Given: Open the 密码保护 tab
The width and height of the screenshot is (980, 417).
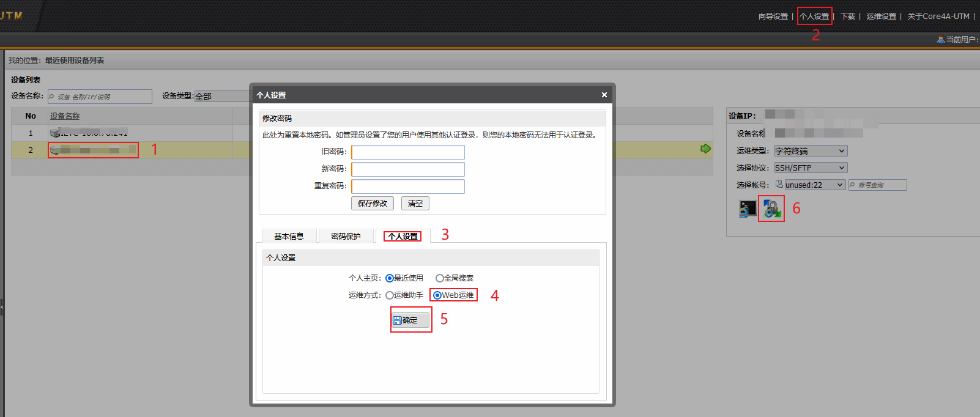Looking at the screenshot, I should [346, 237].
